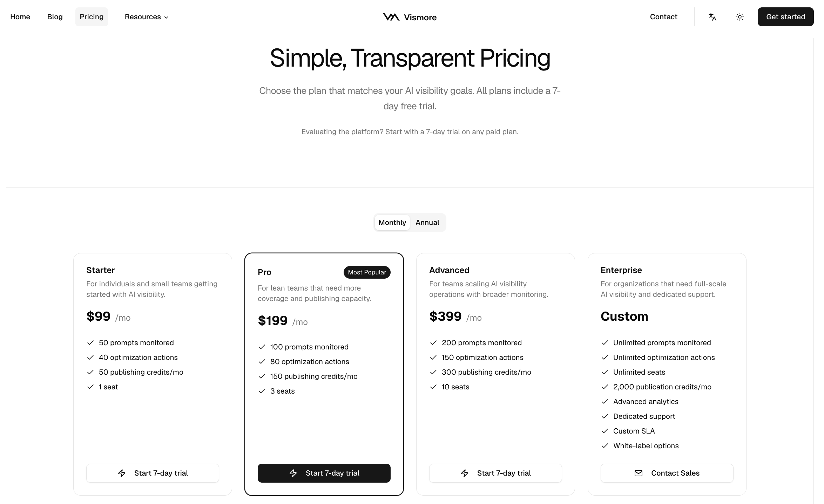This screenshot has height=504, width=824.
Task: Click the Vismore brand name
Action: point(420,18)
